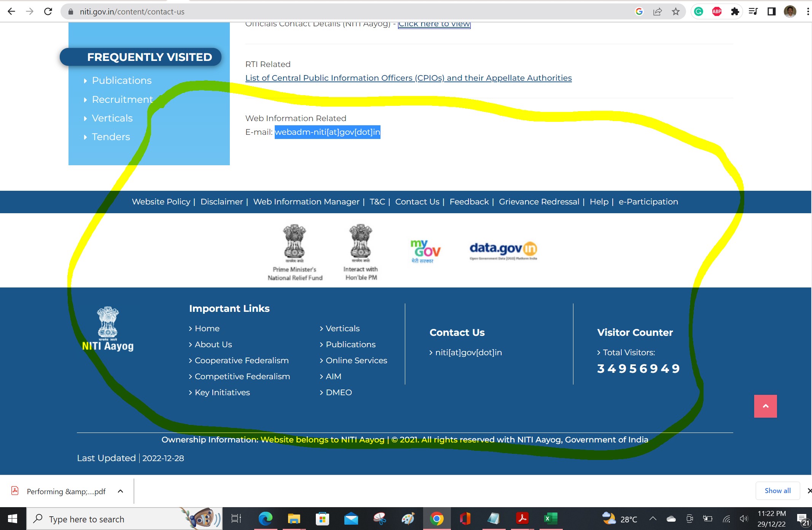
Task: Open Recruitment in Frequently Visited
Action: tap(123, 99)
